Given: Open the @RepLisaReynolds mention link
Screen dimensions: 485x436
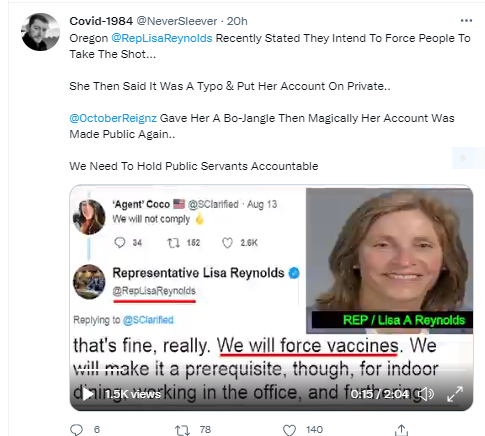Looking at the screenshot, I should pyautogui.click(x=162, y=38).
